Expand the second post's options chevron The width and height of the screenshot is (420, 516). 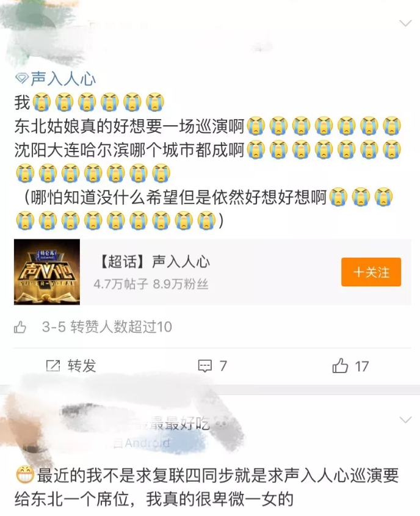[x=405, y=420]
